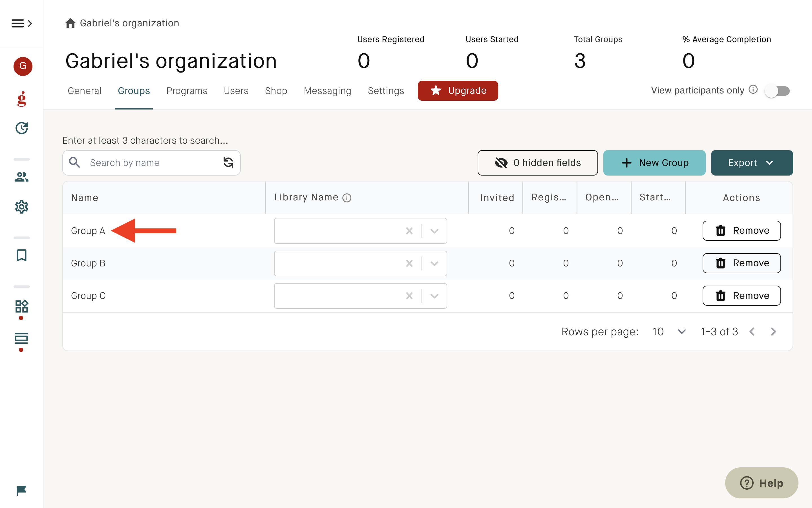Go to next table page

(774, 332)
